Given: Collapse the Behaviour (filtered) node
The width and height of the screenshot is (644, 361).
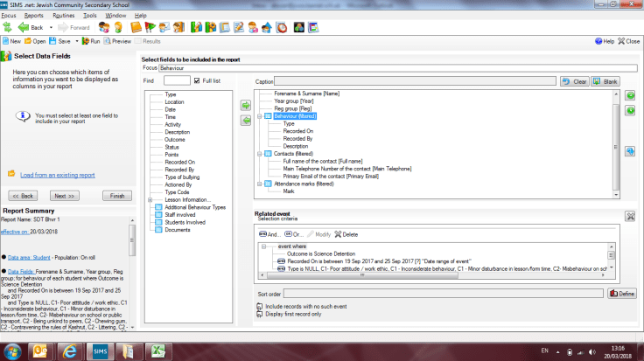Looking at the screenshot, I should coord(259,115).
